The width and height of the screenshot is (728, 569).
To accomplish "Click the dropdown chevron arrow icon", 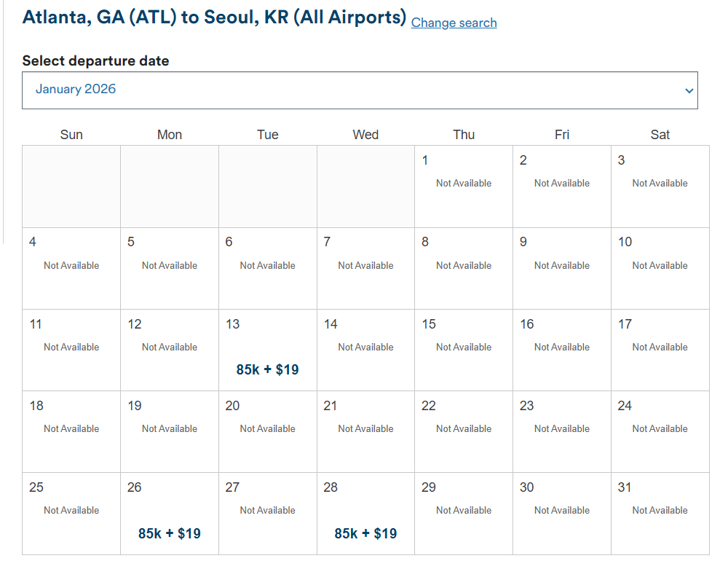I will point(689,91).
